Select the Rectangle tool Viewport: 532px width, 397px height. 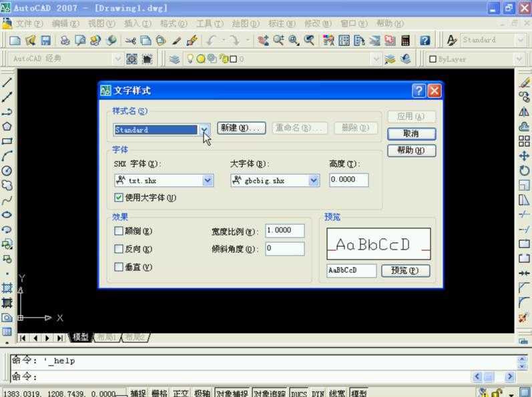coord(7,141)
